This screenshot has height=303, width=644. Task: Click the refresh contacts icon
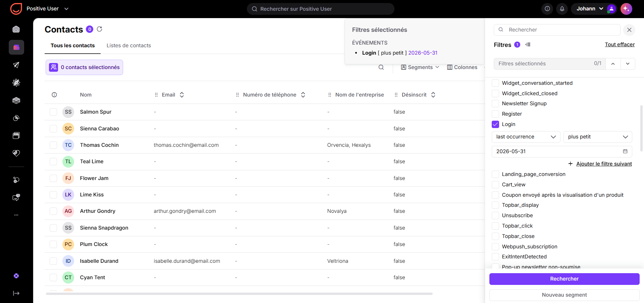pos(99,29)
